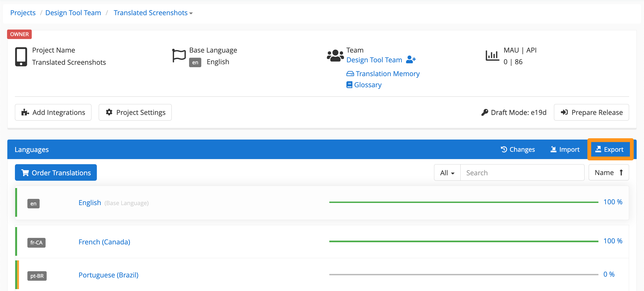Click the Order Translations button
Image resolution: width=644 pixels, height=291 pixels.
56,173
